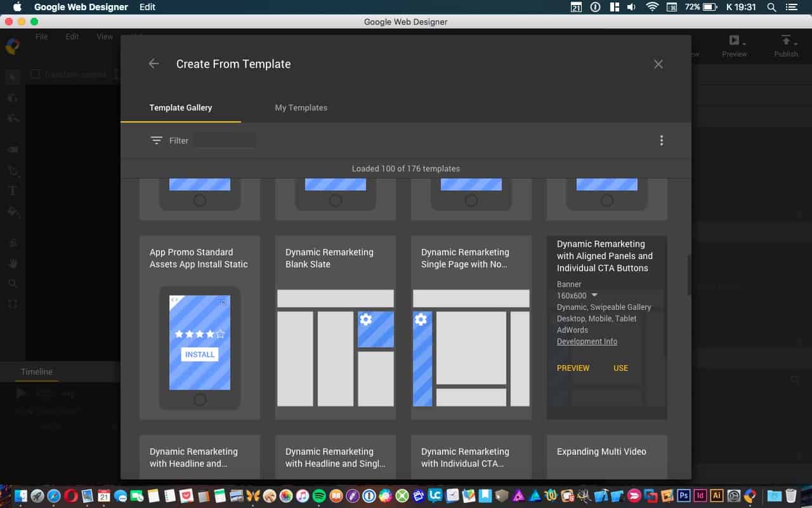This screenshot has height=508, width=812.
Task: Close the Create From Template dialog
Action: coord(658,64)
